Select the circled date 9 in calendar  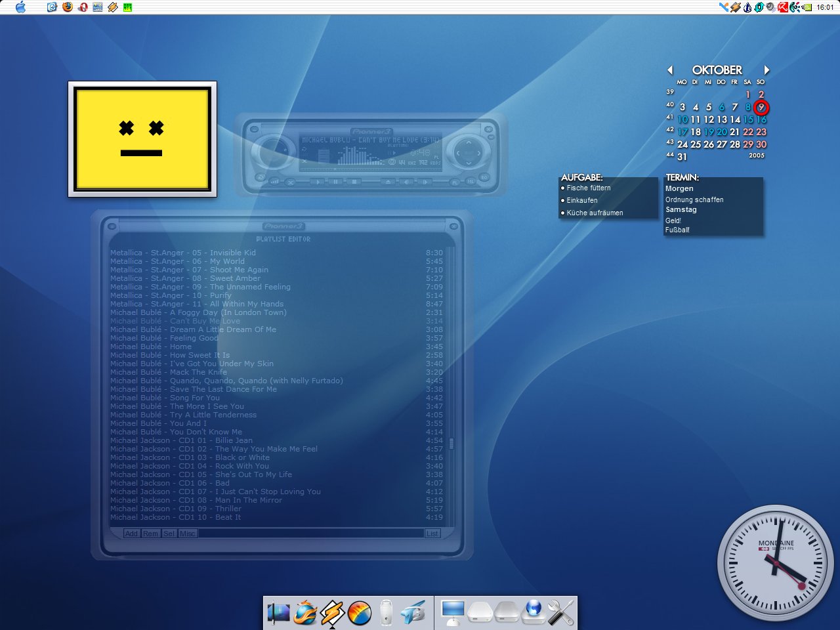point(761,107)
